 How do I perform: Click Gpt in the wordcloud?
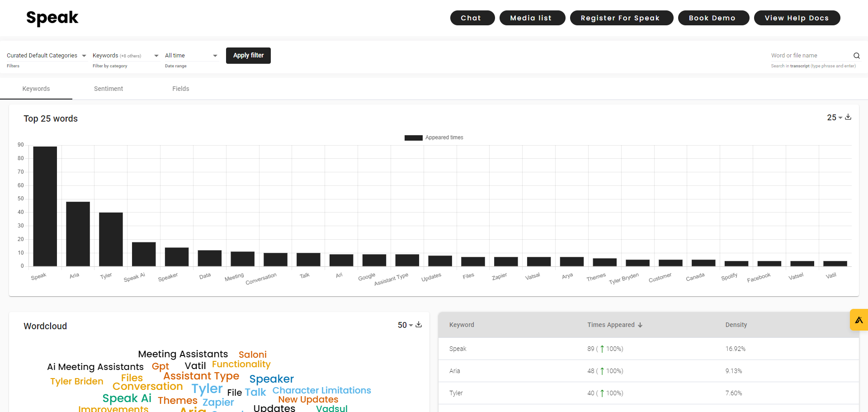coord(160,366)
